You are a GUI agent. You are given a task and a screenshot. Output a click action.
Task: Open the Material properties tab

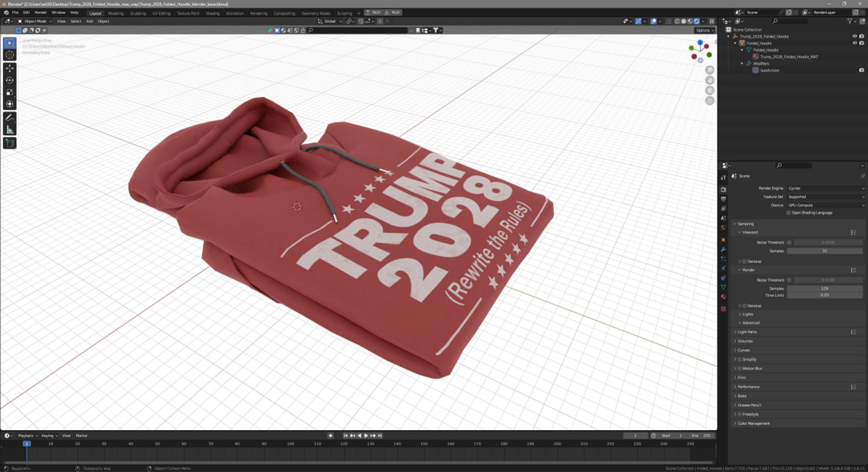pos(723,297)
